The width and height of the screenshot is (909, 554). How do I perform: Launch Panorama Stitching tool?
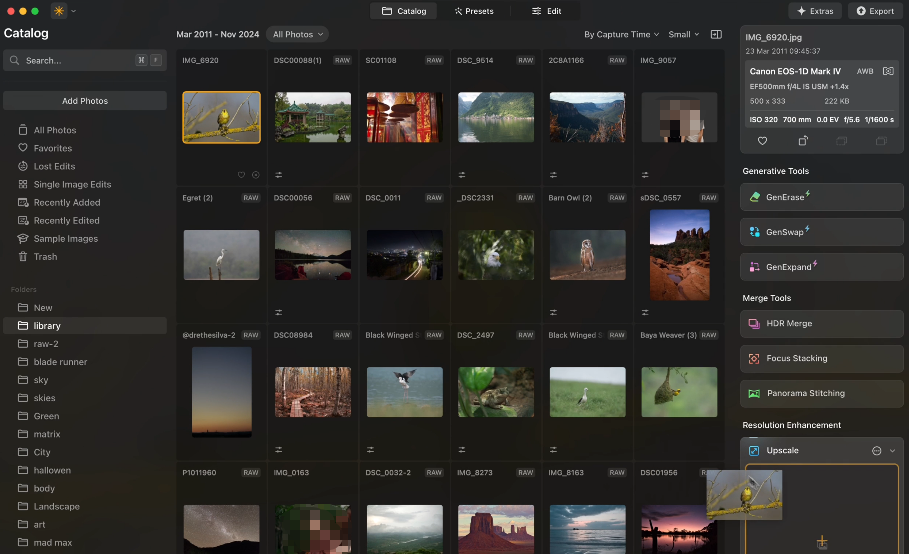821,393
